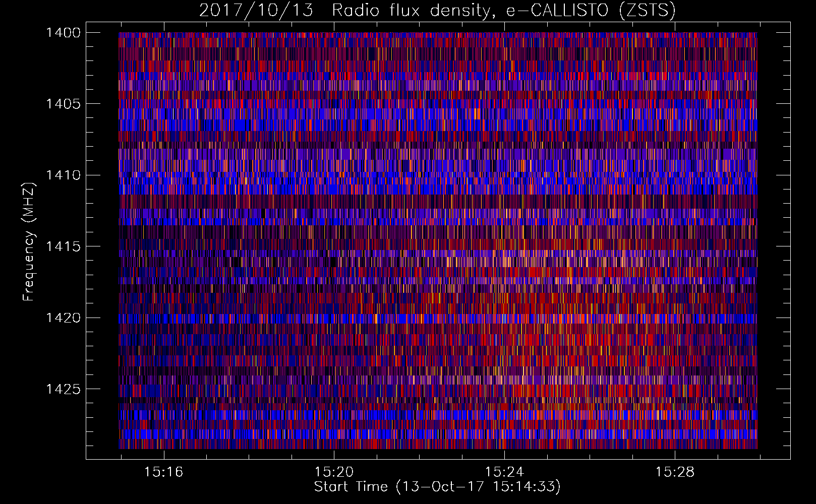Click the 1420 frequency tick label
The height and width of the screenshot is (504, 816).
63,318
